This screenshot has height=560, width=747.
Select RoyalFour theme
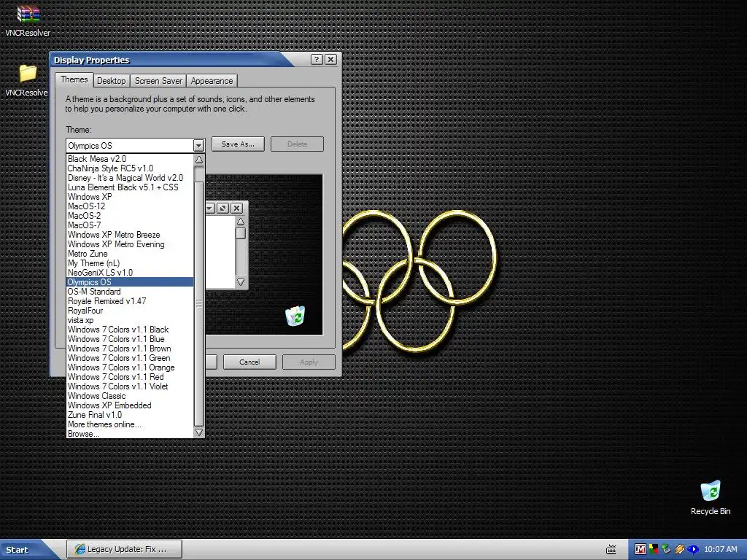(130, 311)
